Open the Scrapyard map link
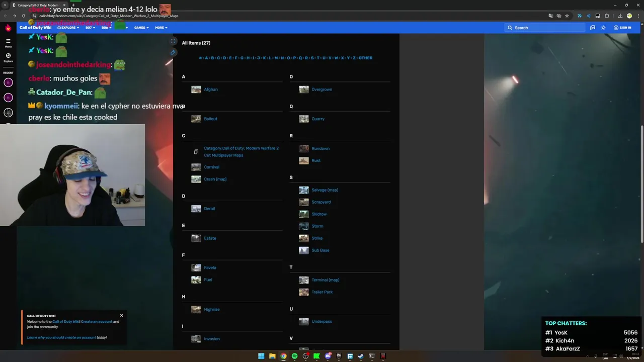 coord(321,202)
